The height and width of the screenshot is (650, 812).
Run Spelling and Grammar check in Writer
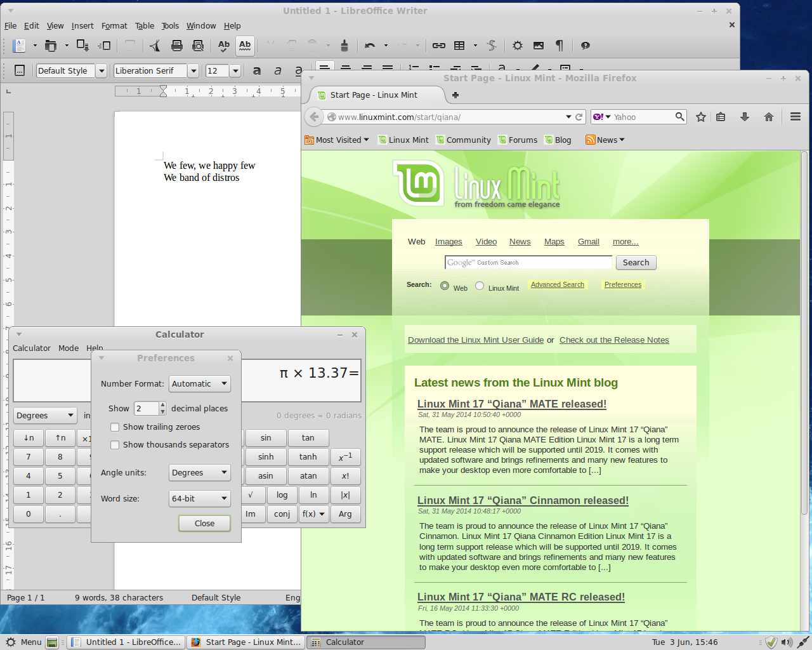point(224,46)
